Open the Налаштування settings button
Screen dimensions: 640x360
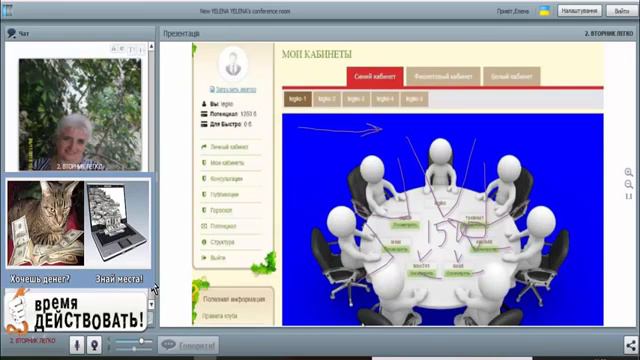coord(579,11)
